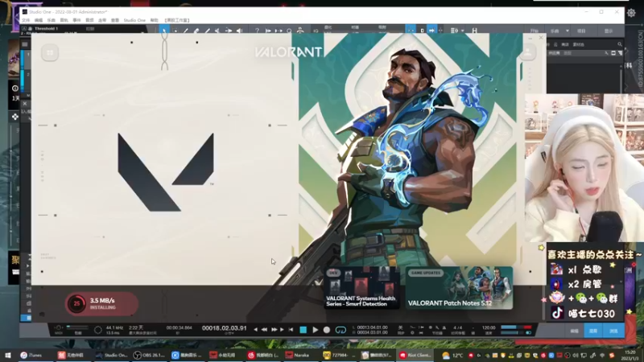The height and width of the screenshot is (362, 644).
Task: Select the Range tool in Studio One toolbar
Action: (x=175, y=31)
